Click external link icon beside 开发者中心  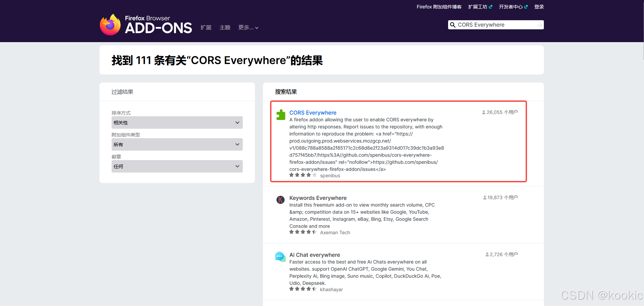[x=526, y=7]
